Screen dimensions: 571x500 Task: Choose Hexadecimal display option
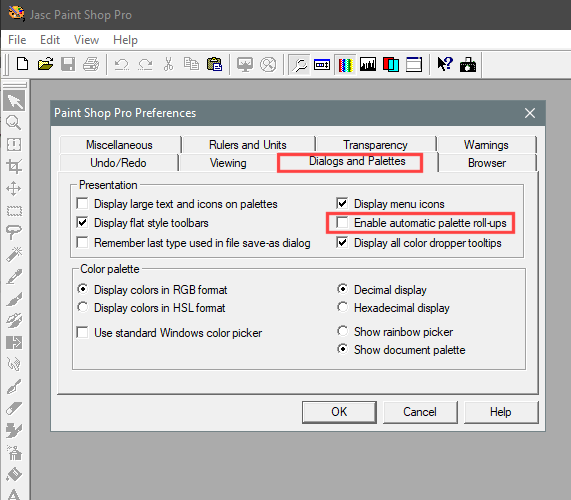click(342, 307)
